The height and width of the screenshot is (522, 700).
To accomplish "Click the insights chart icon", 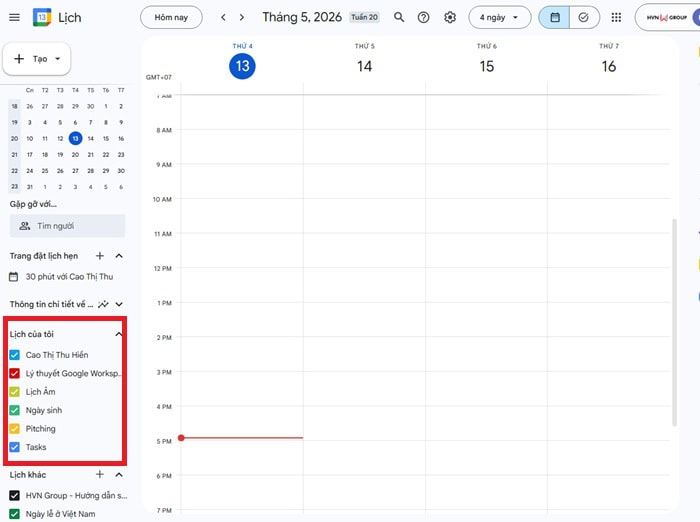I will point(103,305).
